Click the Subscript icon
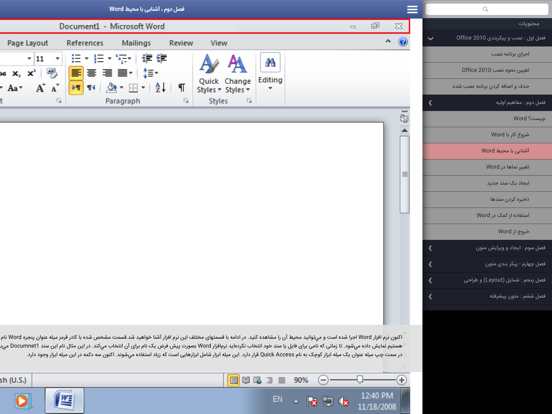This screenshot has height=414, width=552. pos(16,73)
